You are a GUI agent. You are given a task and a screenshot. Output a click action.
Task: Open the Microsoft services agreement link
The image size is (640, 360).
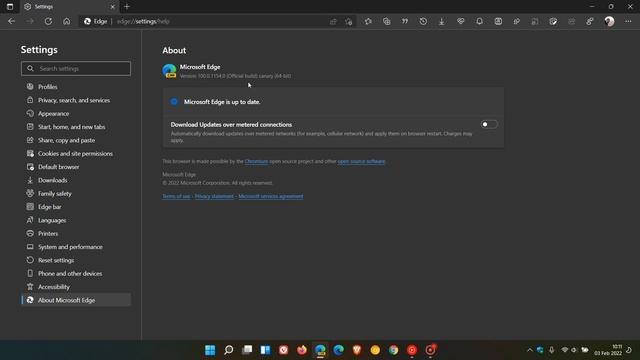click(271, 196)
